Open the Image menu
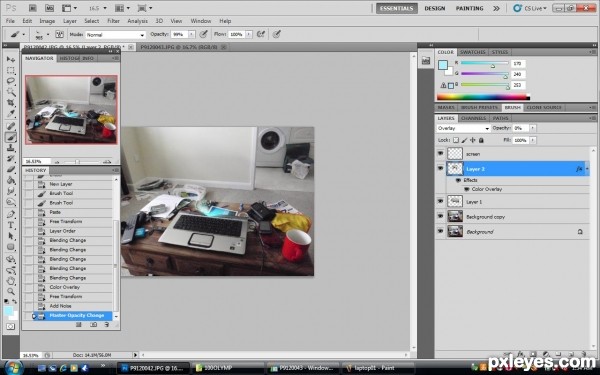This screenshot has width=600, height=375. [47, 21]
